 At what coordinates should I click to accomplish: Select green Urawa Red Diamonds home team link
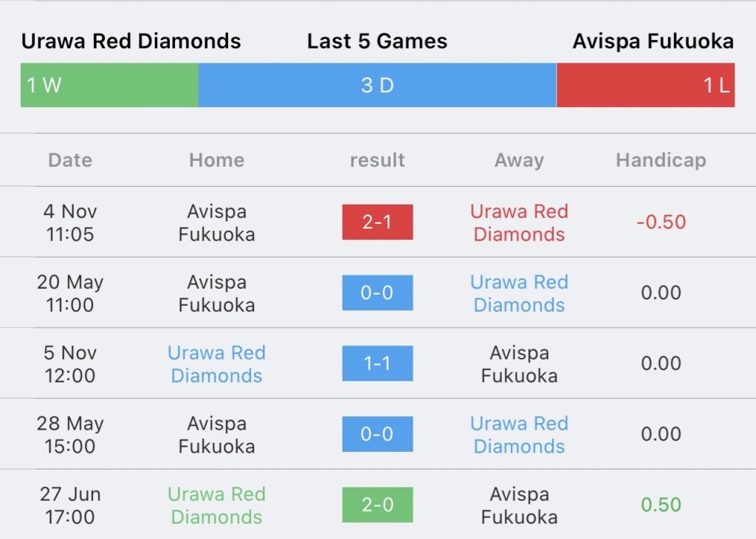216,505
